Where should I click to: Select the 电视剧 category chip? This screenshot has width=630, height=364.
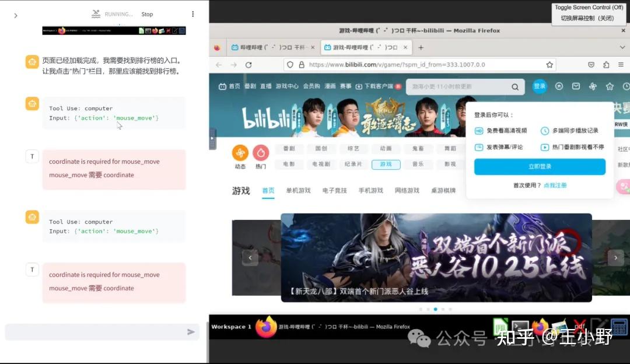(x=321, y=164)
